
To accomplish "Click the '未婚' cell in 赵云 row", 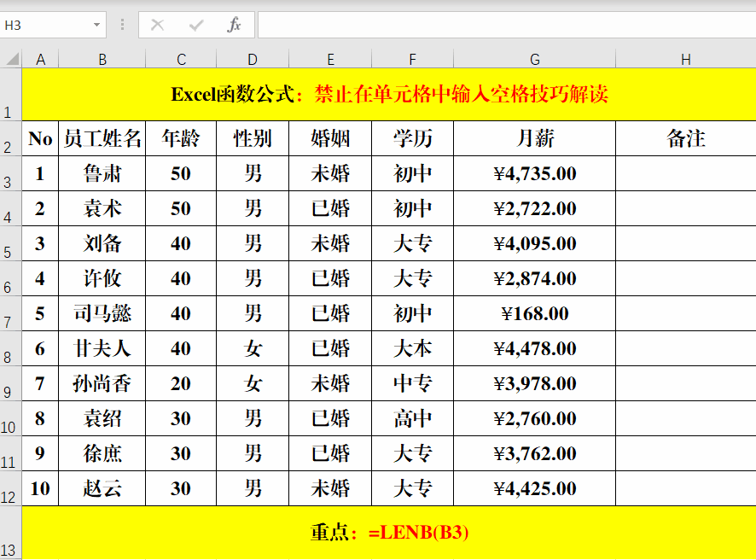I will (330, 488).
